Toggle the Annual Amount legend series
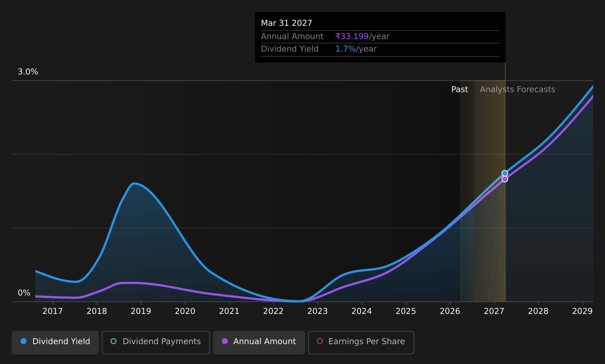The height and width of the screenshot is (364, 605). [259, 343]
